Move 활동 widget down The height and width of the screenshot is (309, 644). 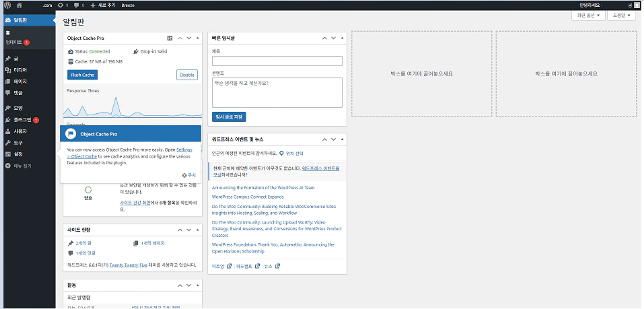[x=189, y=285]
